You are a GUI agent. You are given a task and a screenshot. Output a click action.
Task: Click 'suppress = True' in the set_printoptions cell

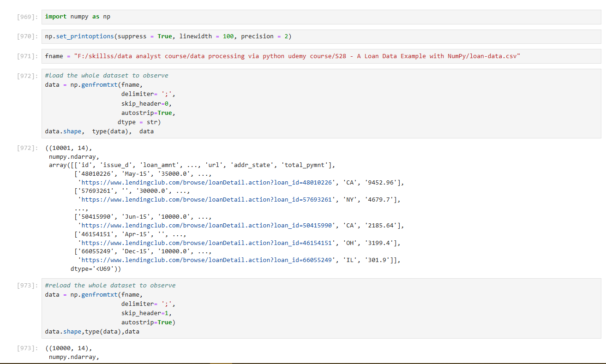(x=145, y=36)
